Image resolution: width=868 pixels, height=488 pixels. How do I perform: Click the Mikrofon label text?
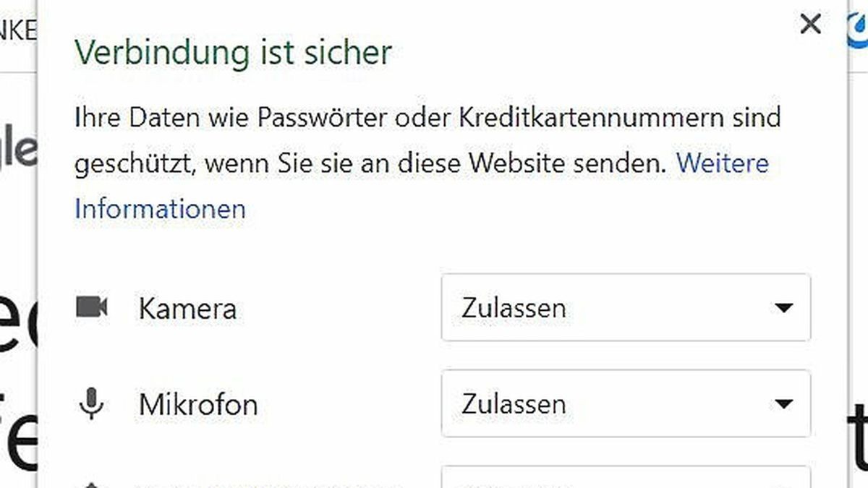pos(196,403)
